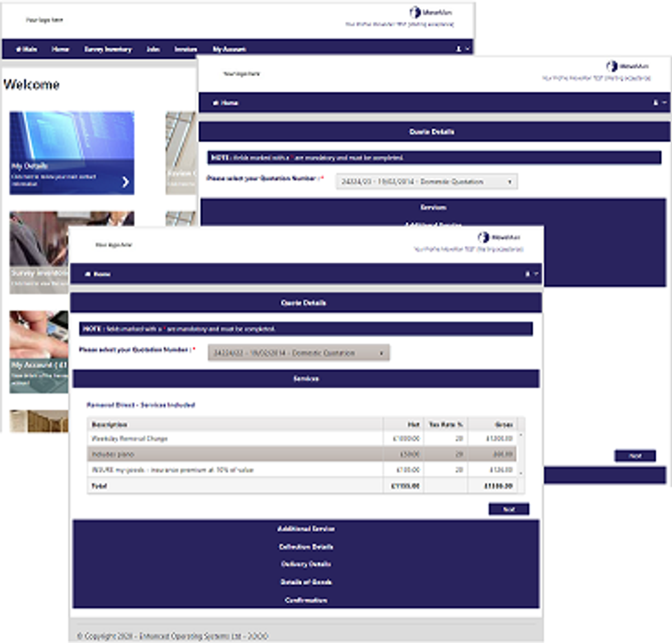Click MoveMan logo in Welcome window header
The height and width of the screenshot is (643, 672).
[431, 12]
